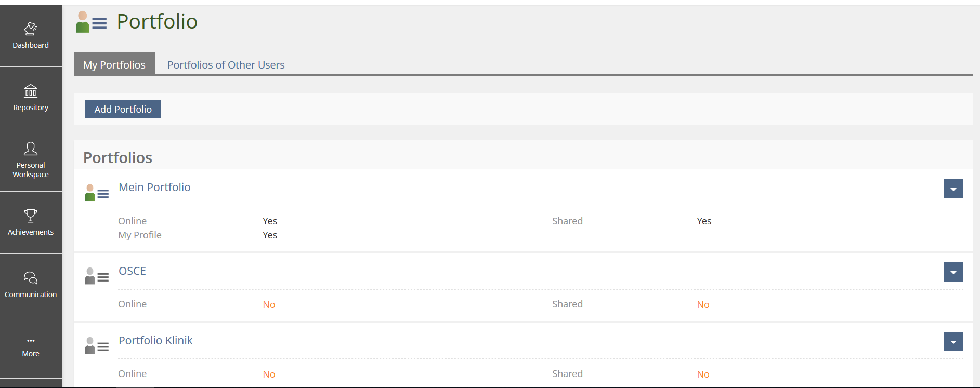Image resolution: width=980 pixels, height=388 pixels.
Task: Expand actions dropdown for Mein Portfolio
Action: click(x=953, y=189)
